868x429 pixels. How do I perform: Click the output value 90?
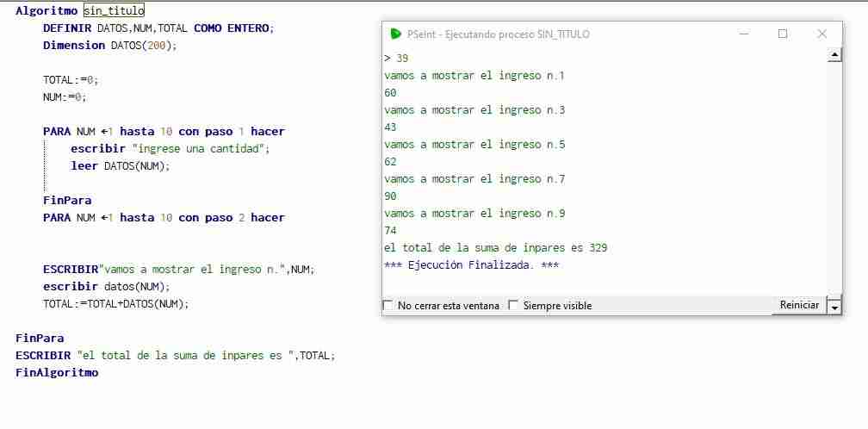pos(390,196)
